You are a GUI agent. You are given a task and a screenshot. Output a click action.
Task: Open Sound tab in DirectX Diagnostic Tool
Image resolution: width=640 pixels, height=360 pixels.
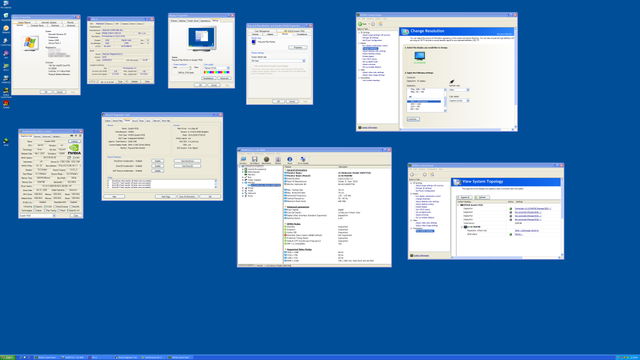pos(135,121)
